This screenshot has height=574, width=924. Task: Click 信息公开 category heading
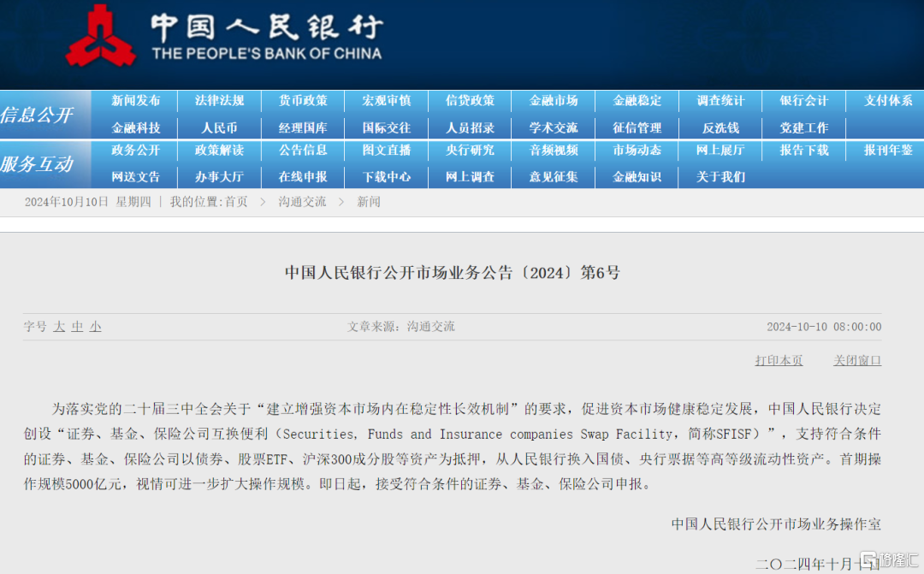click(x=37, y=115)
